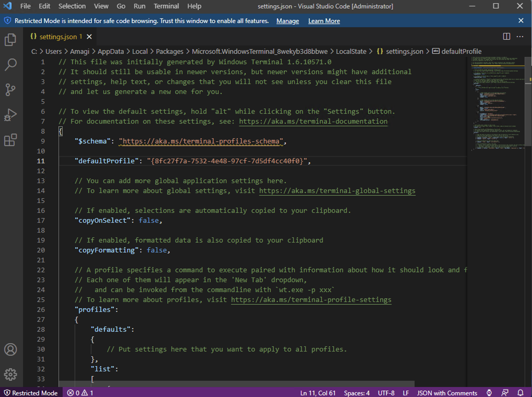
Task: Click LocalState folder in breadcrumb
Action: pos(351,51)
